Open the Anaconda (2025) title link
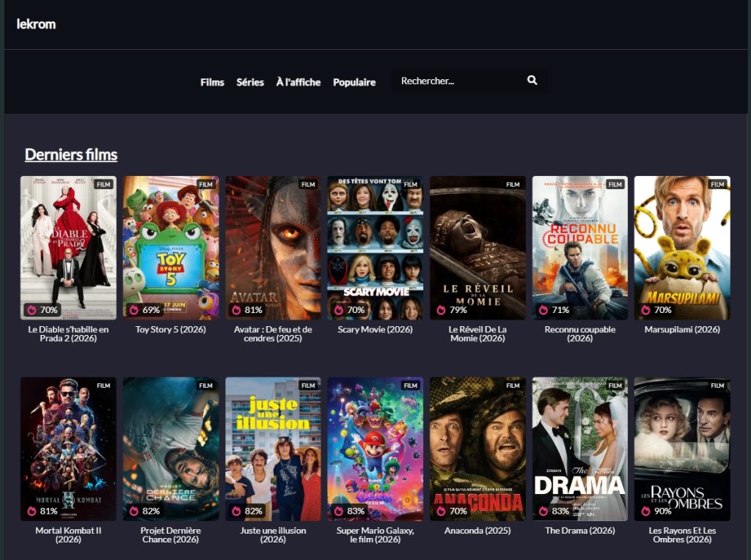The image size is (751, 560). [x=477, y=531]
